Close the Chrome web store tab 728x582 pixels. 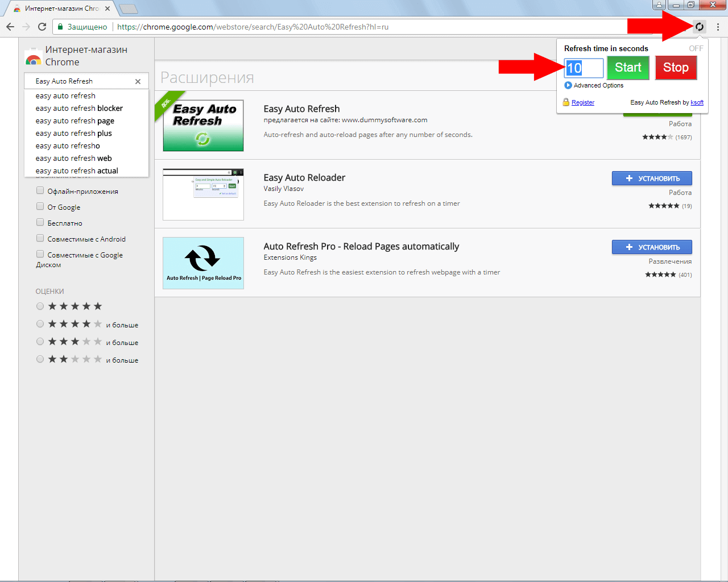point(107,9)
